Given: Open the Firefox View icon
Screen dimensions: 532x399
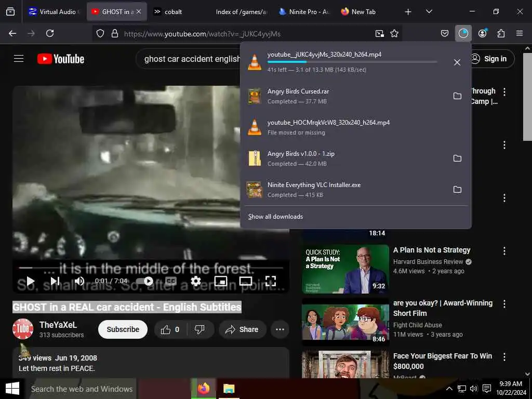Looking at the screenshot, I should click(x=10, y=12).
